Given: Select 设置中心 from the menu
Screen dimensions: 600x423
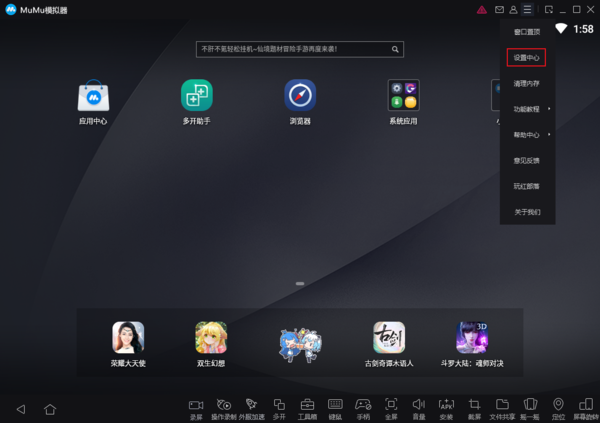Looking at the screenshot, I should (526, 57).
